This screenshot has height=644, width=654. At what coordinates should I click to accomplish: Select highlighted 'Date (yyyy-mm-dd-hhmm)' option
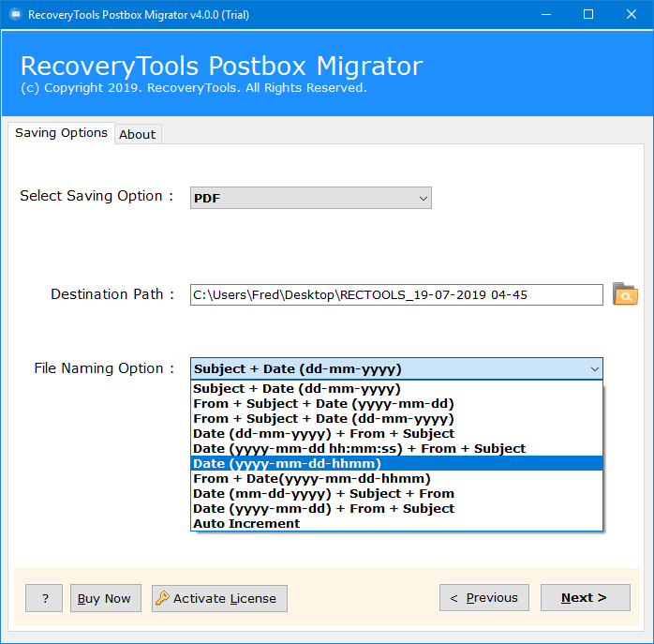(x=396, y=463)
